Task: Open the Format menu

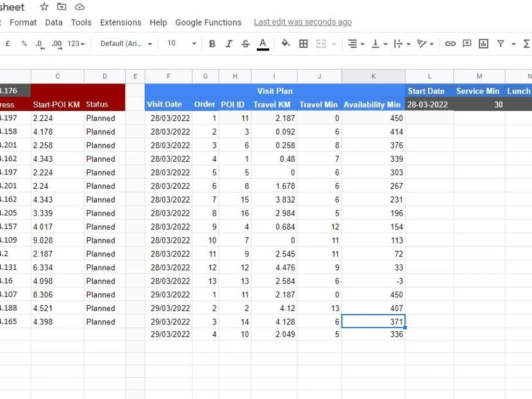Action: pyautogui.click(x=23, y=22)
